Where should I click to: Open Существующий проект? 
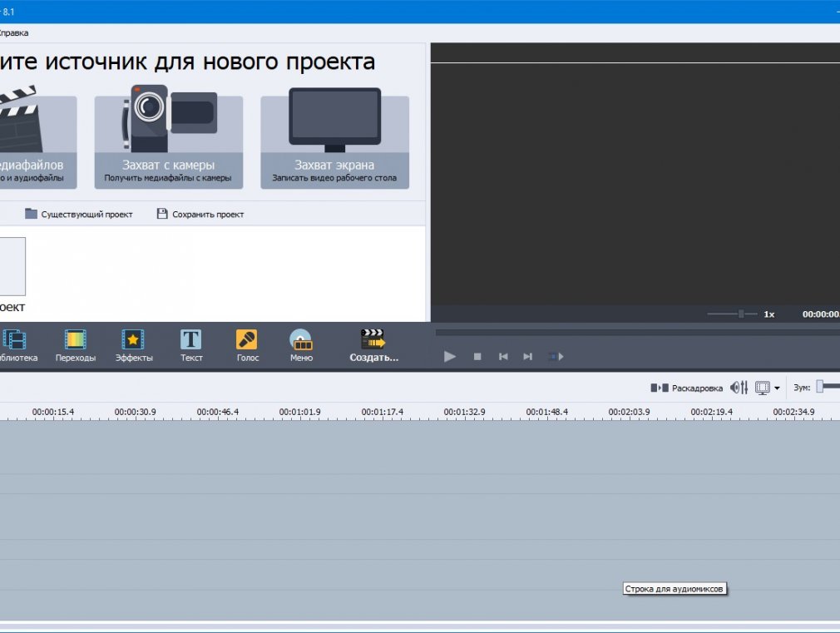(x=78, y=214)
